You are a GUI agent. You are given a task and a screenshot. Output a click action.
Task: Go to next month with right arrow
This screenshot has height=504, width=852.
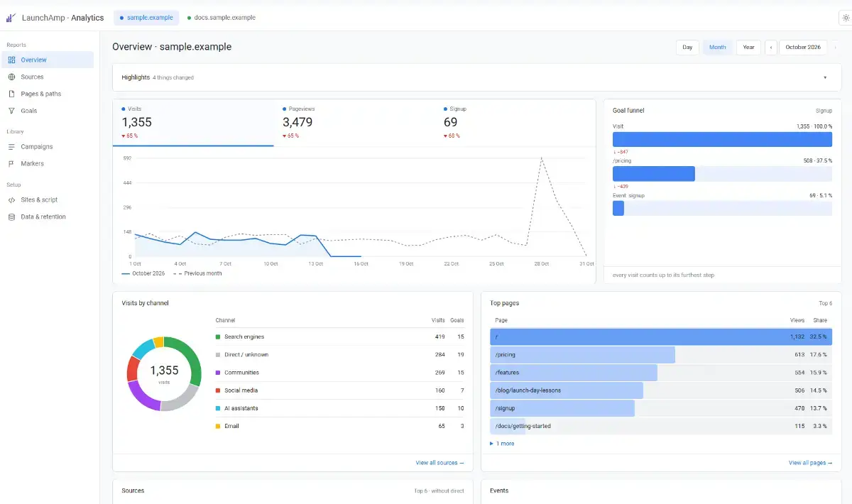835,48
